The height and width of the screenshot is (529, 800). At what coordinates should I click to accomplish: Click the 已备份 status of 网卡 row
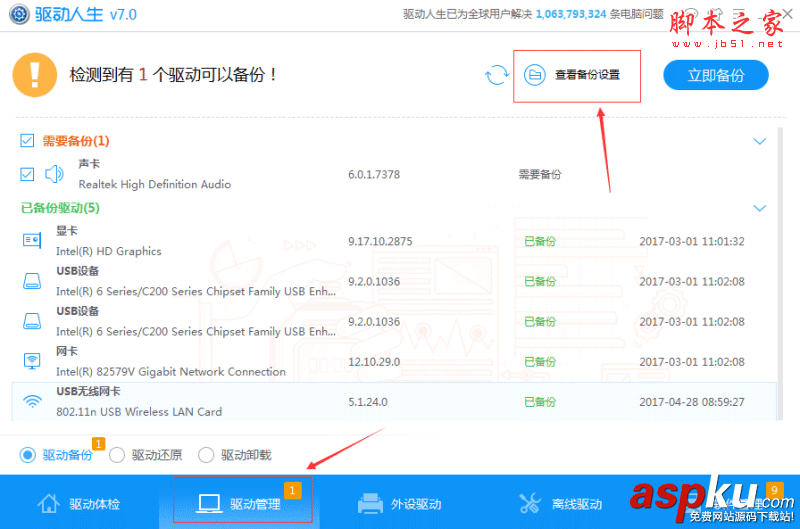[x=540, y=362]
